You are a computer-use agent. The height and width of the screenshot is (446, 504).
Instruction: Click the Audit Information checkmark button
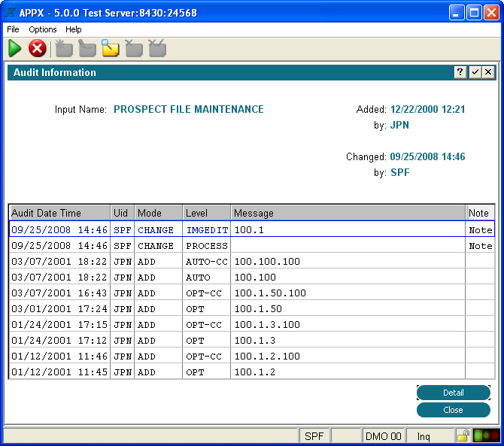click(475, 72)
